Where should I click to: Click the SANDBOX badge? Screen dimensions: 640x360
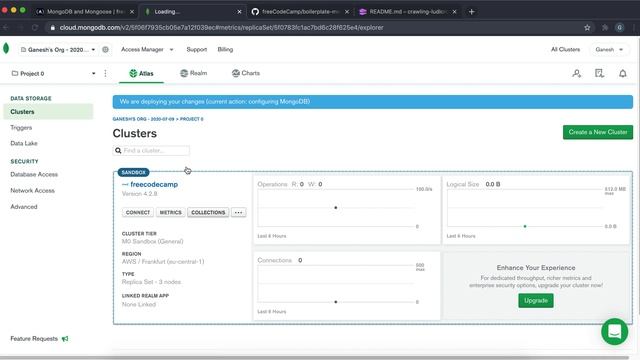coord(133,172)
